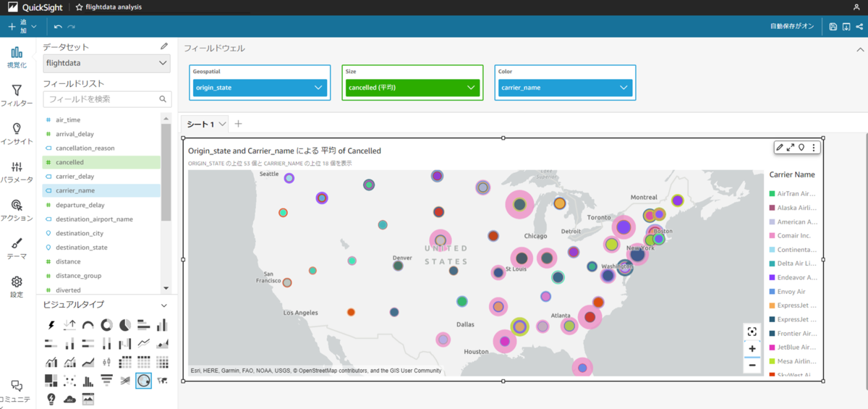Select the word cloud visual type

[x=70, y=398]
